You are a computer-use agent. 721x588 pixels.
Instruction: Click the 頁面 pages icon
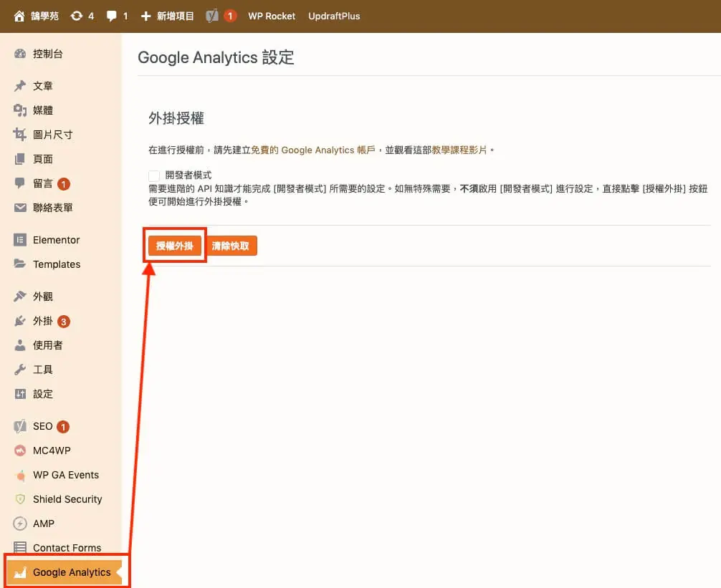point(20,159)
